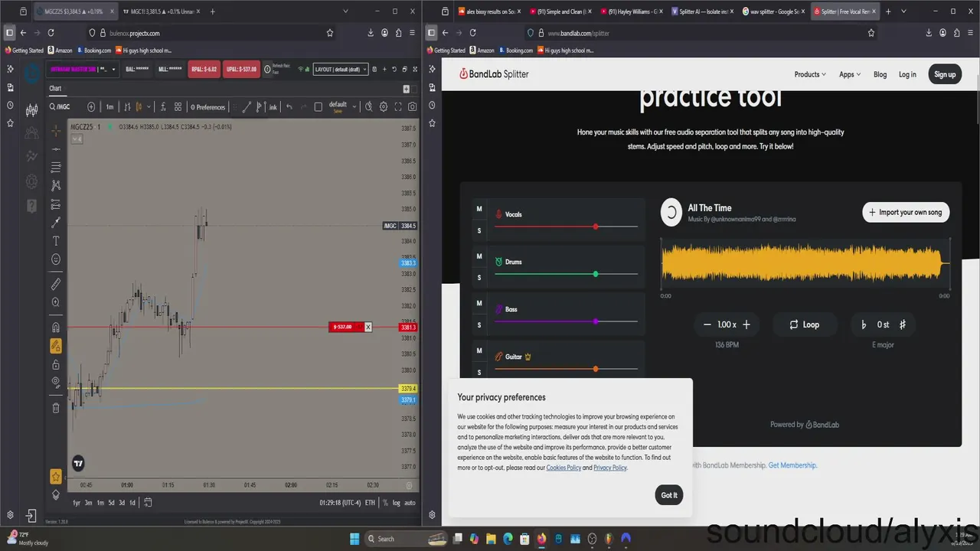Select the patterns tool in chart sidebar
Image resolution: width=980 pixels, height=551 pixels.
coord(56,186)
